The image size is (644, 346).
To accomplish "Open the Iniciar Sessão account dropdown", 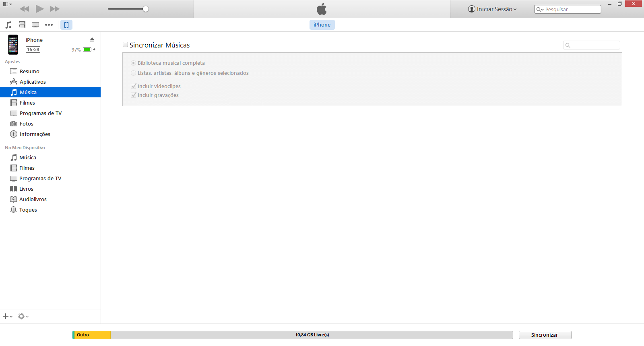I will click(492, 9).
